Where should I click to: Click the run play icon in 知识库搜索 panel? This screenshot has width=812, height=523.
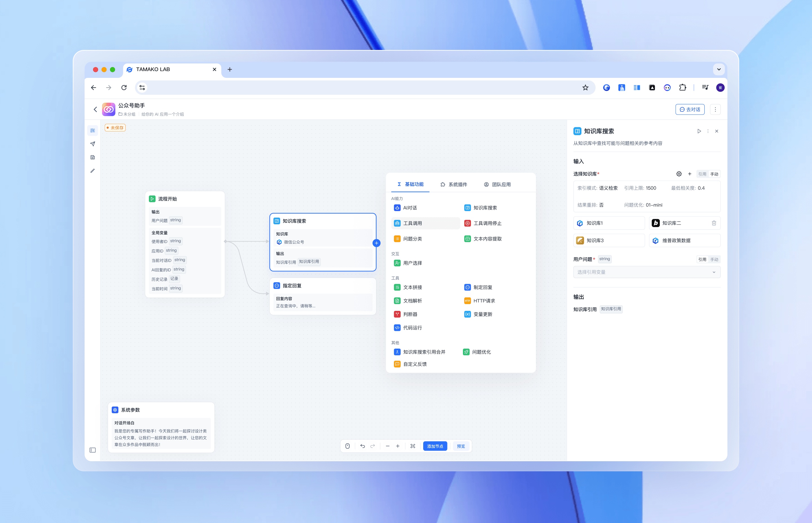[699, 131]
